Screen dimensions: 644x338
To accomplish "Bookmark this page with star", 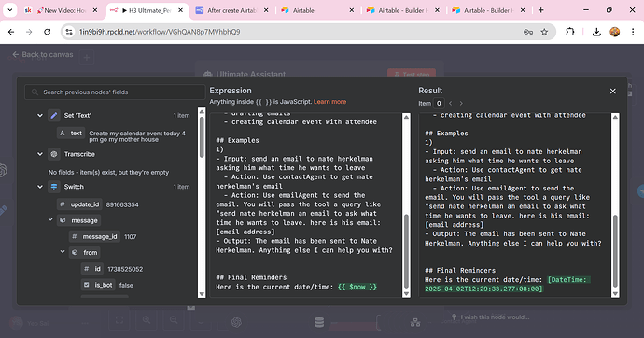I will [x=545, y=32].
